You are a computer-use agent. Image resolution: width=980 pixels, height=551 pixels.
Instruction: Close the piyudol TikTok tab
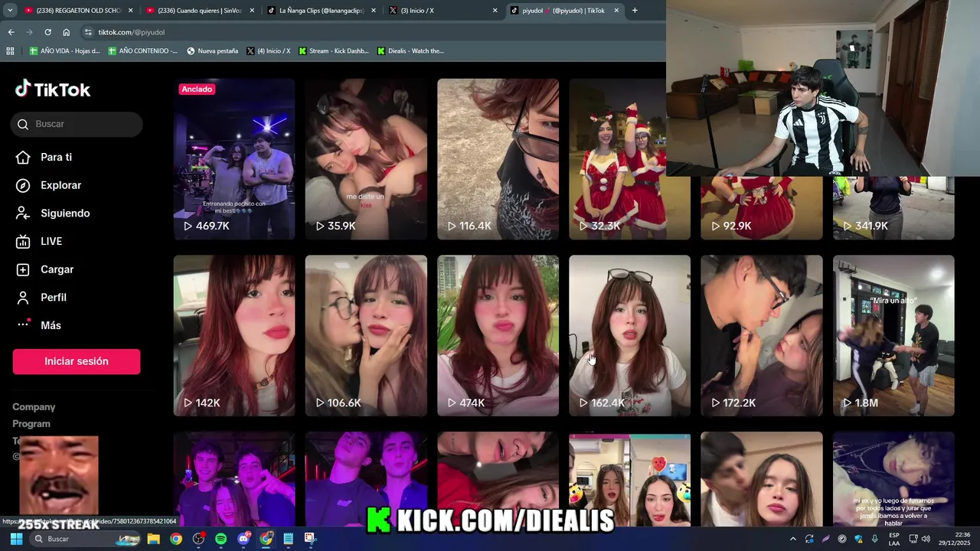[x=616, y=11]
